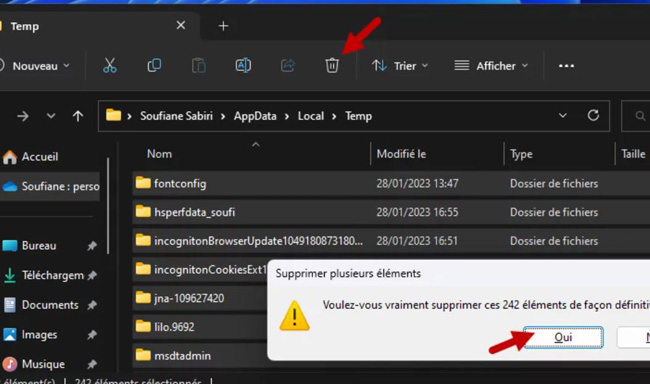Viewport: 650px width, 384px height.
Task: Click the Share icon in toolbar
Action: [287, 66]
